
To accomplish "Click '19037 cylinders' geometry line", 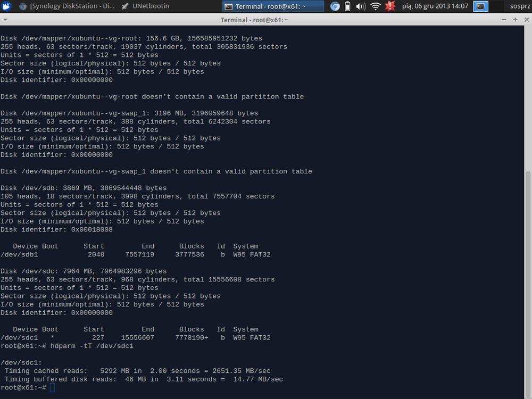I will pyautogui.click(x=144, y=47).
